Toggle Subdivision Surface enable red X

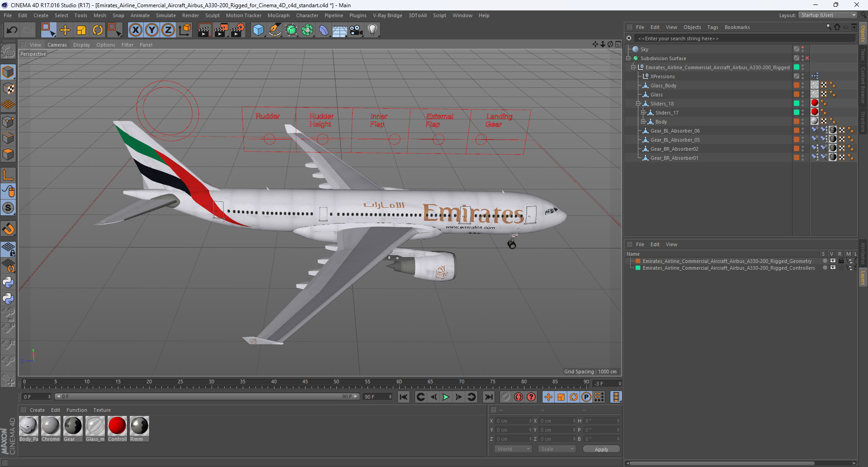pyautogui.click(x=807, y=58)
